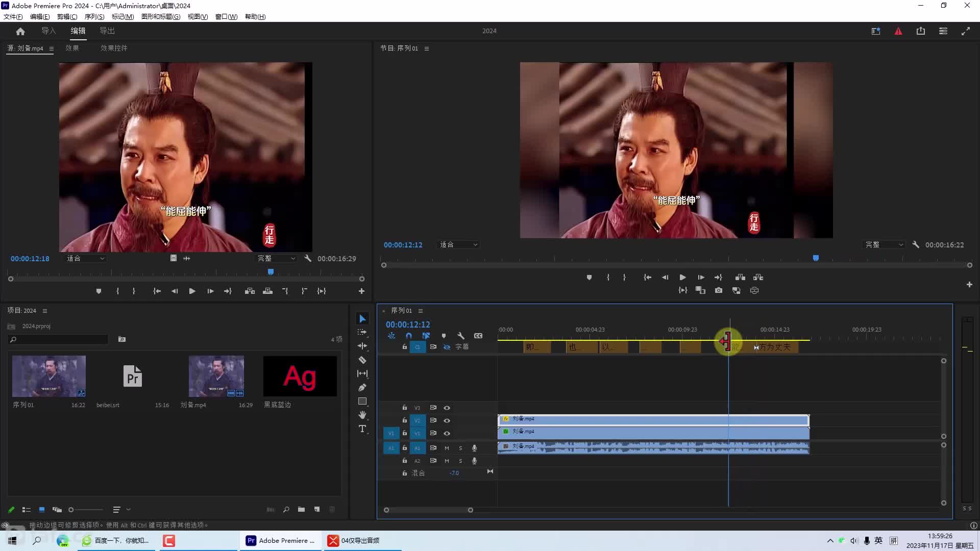980x551 pixels.
Task: Open the 剪辑(C) menu
Action: 67,17
